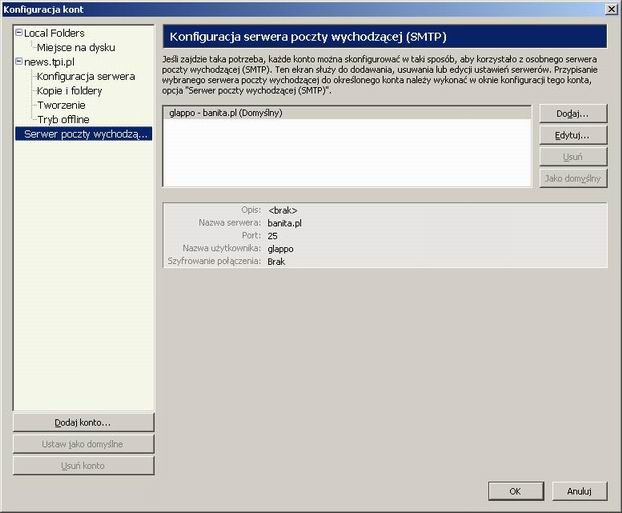Open Tryb offline settings
622x513 pixels.
click(63, 119)
